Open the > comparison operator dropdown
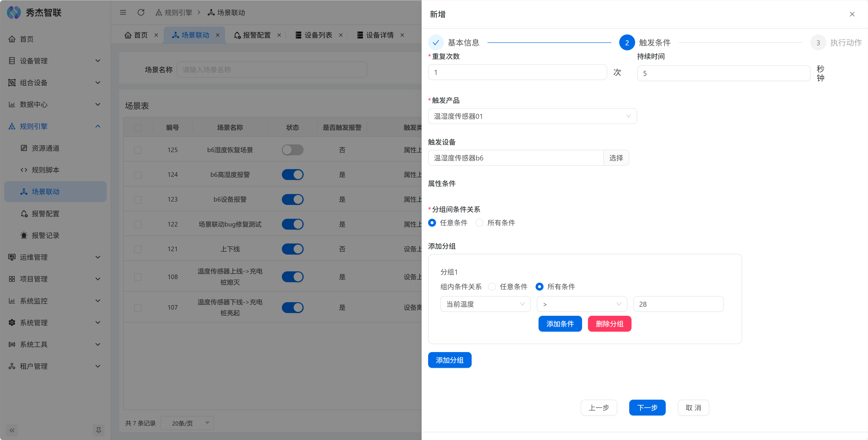Viewport: 868px width, 440px height. [582, 304]
